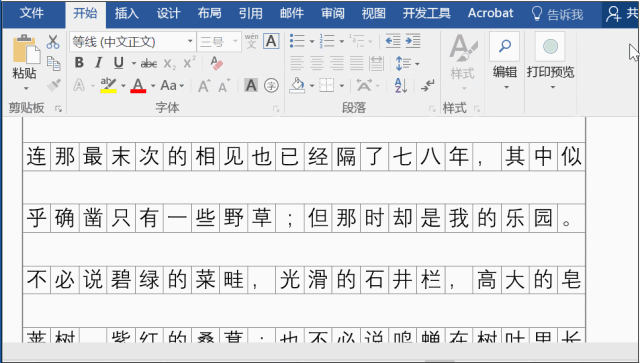Image resolution: width=640 pixels, height=363 pixels.
Task: Toggle bold formatting
Action: pyautogui.click(x=79, y=63)
